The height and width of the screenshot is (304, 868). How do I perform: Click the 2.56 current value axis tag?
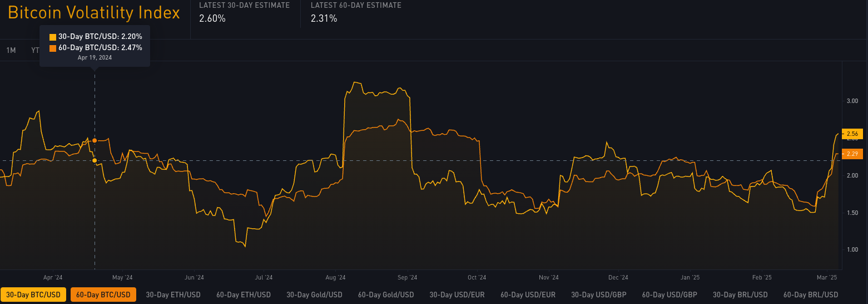[x=852, y=134]
